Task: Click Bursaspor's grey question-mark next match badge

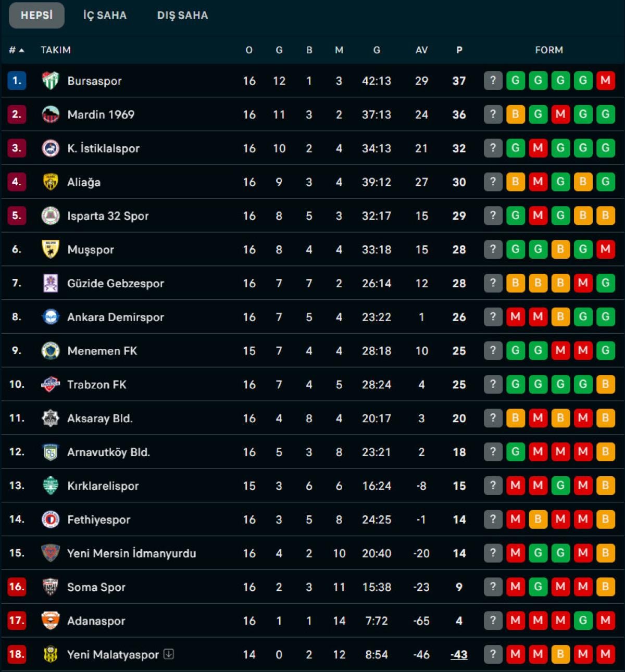Action: pos(493,81)
